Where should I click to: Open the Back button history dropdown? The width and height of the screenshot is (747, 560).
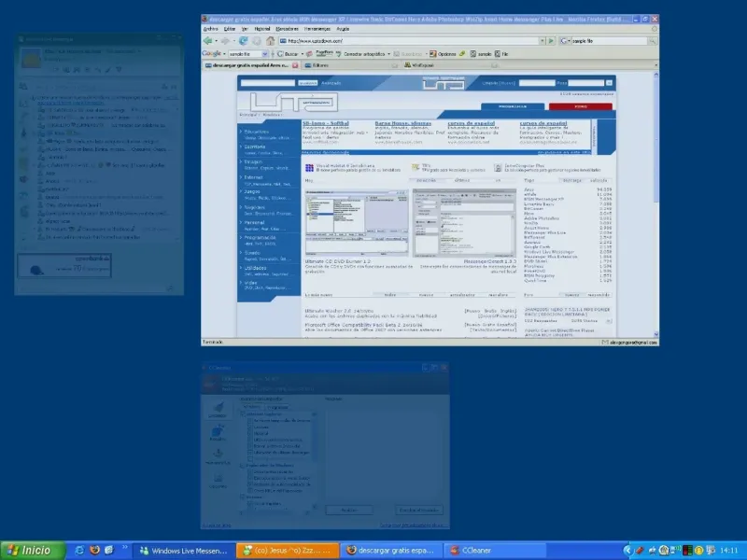(216, 41)
